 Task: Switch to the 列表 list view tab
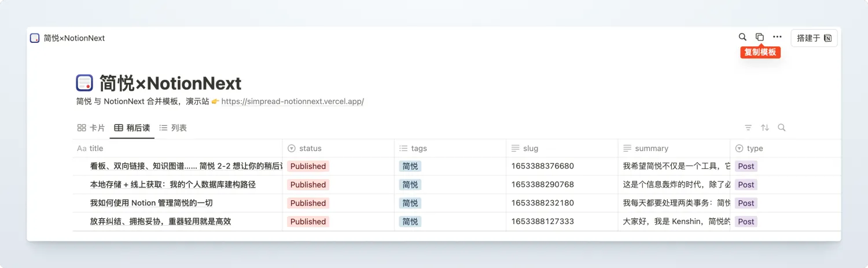[x=173, y=128]
